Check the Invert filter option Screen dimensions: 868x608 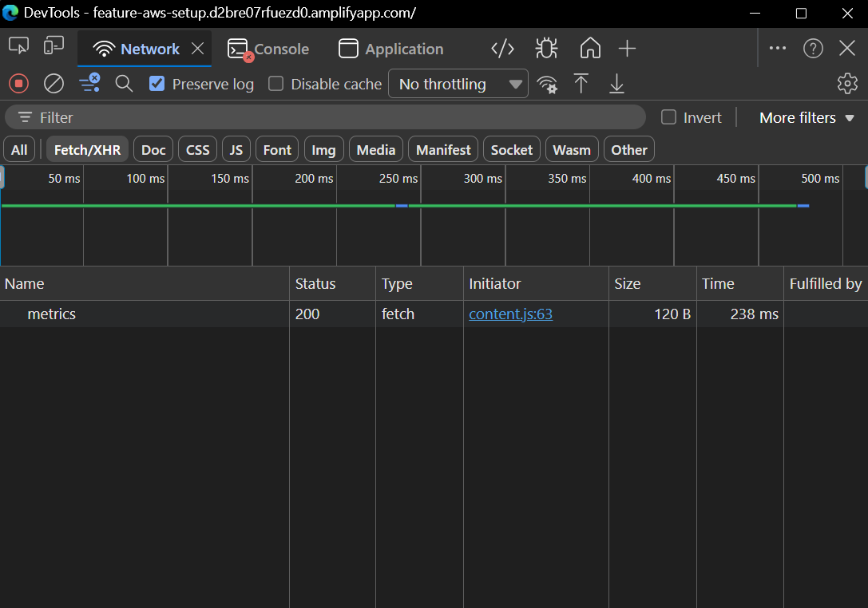pos(668,116)
